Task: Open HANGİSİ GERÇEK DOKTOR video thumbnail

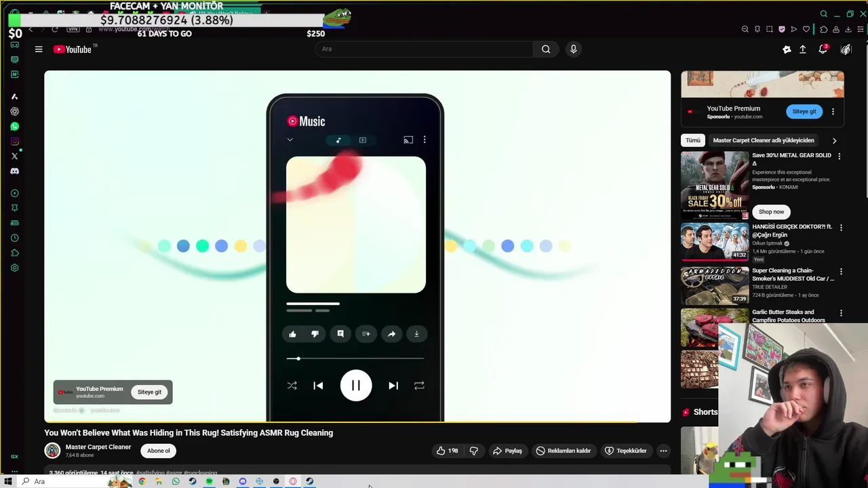Action: 715,242
